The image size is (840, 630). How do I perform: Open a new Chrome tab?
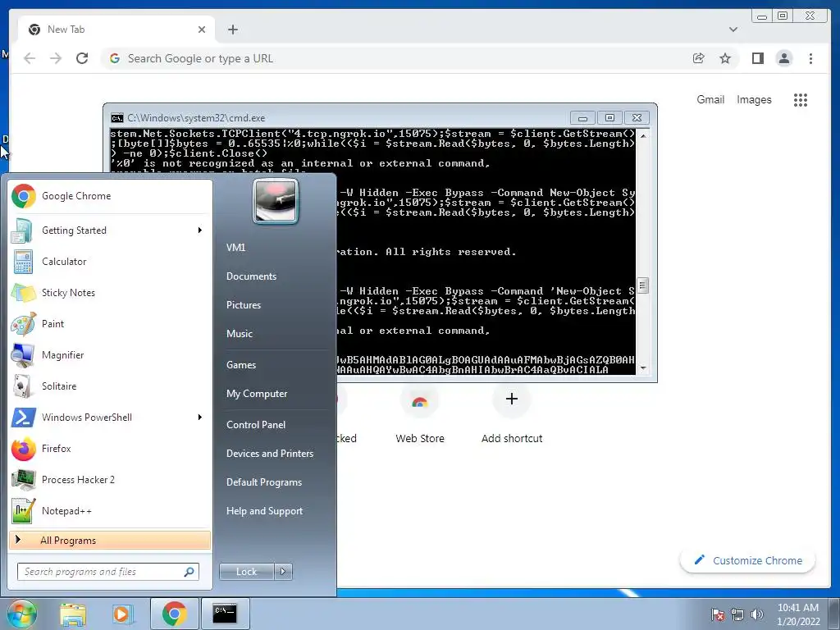(232, 30)
